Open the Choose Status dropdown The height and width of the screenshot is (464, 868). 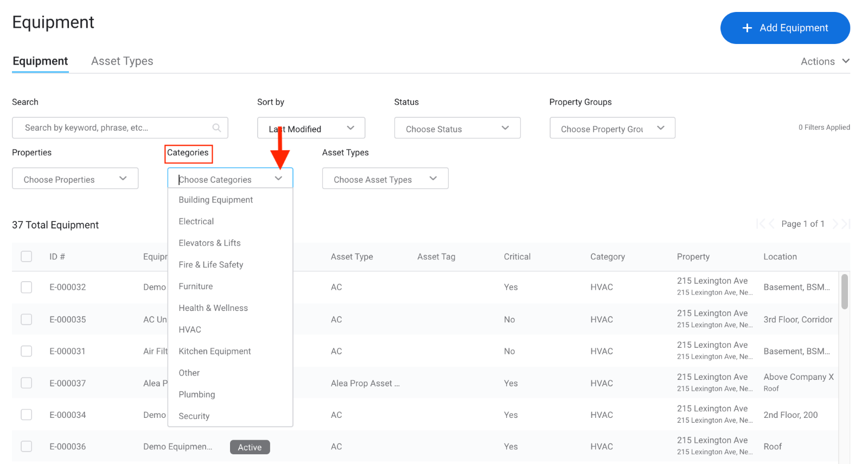pyautogui.click(x=457, y=129)
